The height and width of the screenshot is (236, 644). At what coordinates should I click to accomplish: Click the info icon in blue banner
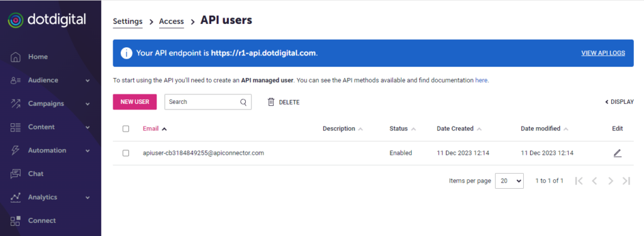tap(126, 53)
